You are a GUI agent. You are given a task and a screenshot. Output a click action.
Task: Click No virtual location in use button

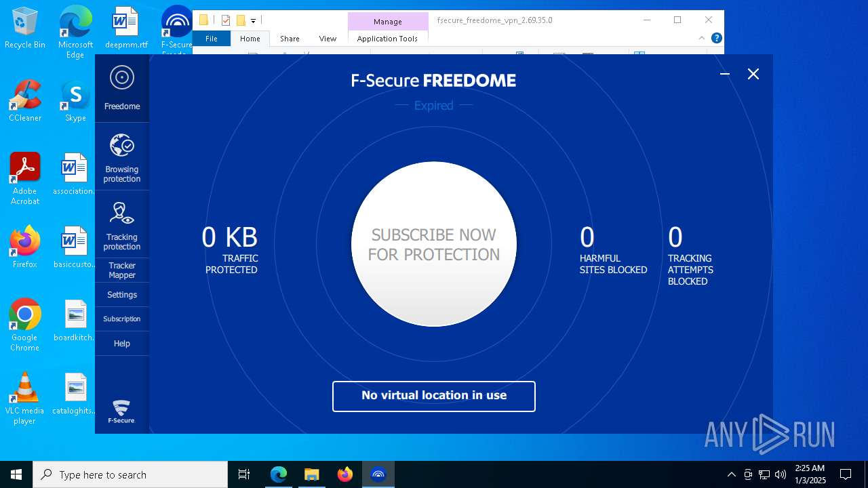[434, 396]
